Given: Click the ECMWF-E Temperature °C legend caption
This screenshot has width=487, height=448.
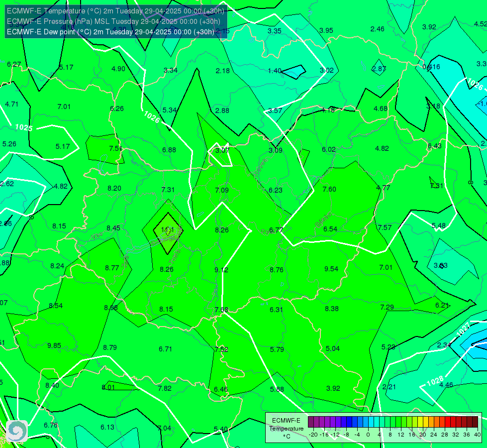Looking at the screenshot, I should click(286, 429).
